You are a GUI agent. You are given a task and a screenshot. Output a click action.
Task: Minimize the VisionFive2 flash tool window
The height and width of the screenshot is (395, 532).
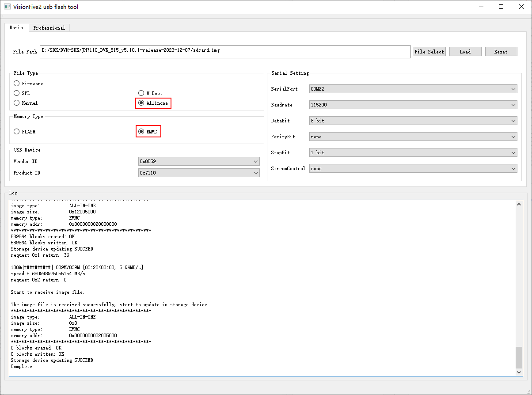481,7
